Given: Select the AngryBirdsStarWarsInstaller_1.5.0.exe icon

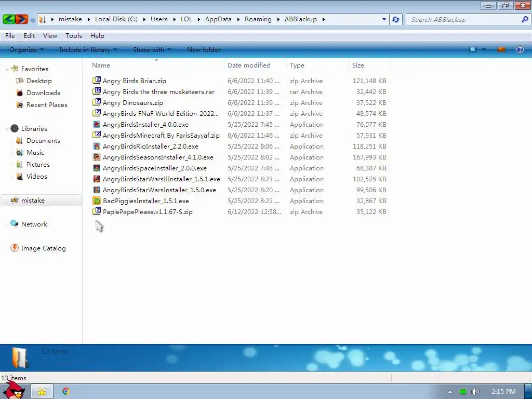Looking at the screenshot, I should [97, 189].
